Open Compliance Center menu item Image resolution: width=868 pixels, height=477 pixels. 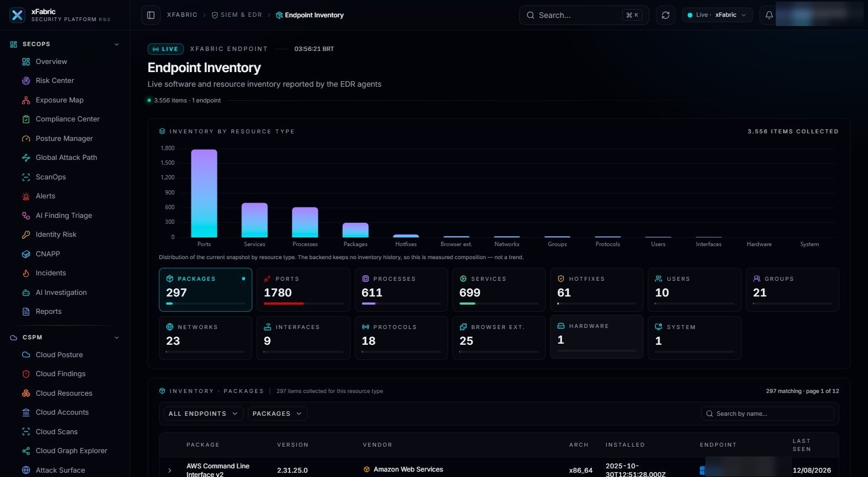tap(68, 119)
